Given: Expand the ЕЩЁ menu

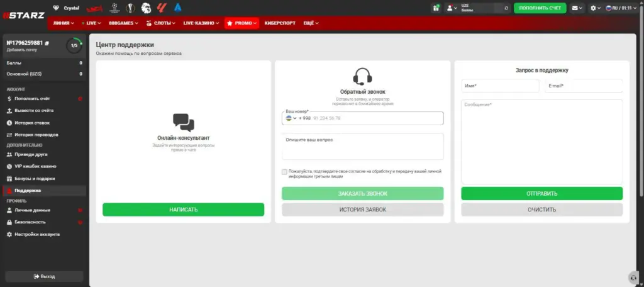Looking at the screenshot, I should pyautogui.click(x=311, y=23).
